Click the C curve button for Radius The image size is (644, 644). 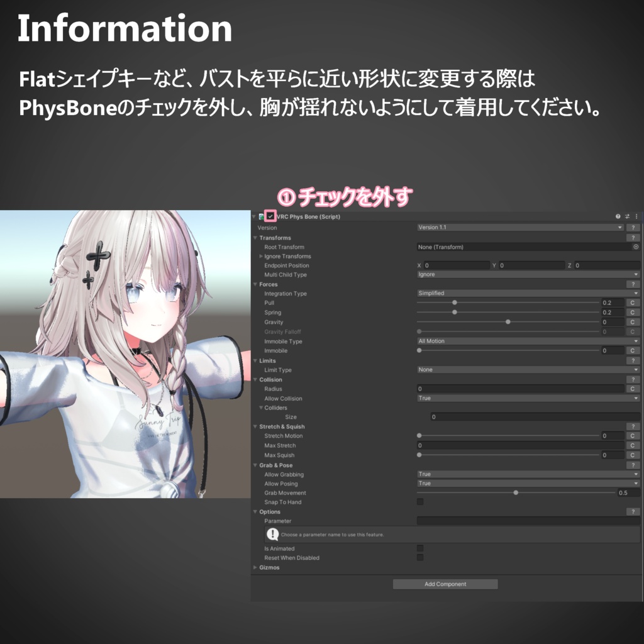click(633, 389)
